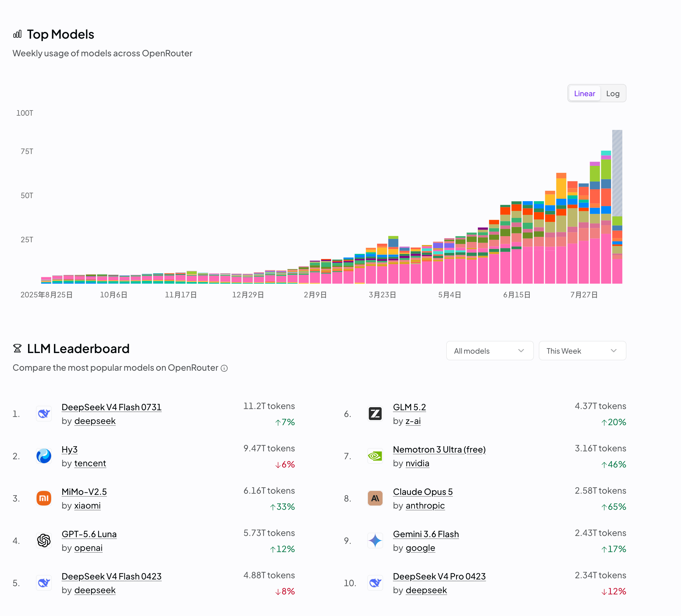Expand the This Week time range dropdown
Viewport: 681px width, 616px height.
[582, 351]
